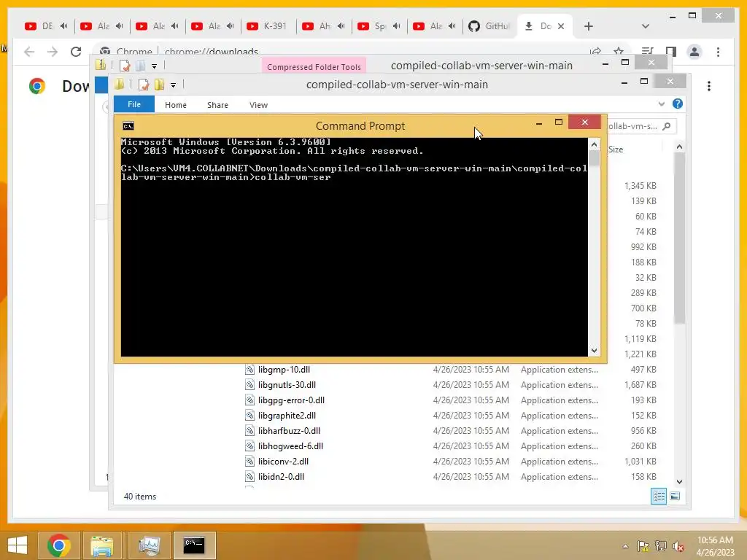Expand the Explorer ribbon chevron

[x=661, y=104]
